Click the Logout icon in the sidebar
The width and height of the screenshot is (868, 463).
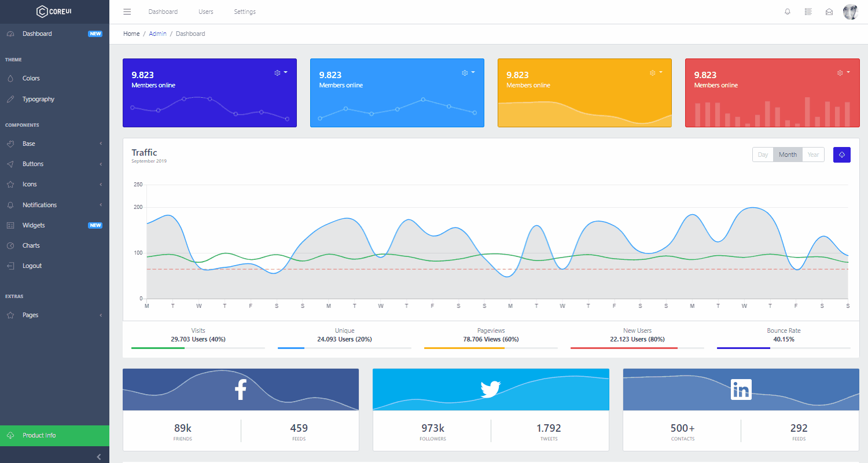[x=12, y=266]
